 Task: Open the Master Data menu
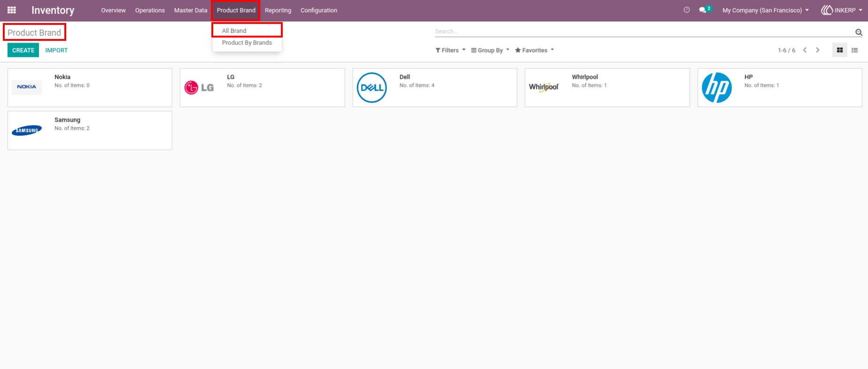point(191,10)
